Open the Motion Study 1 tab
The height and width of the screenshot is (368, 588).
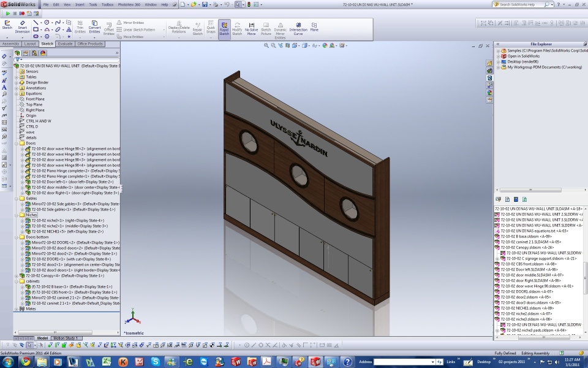[66, 338]
